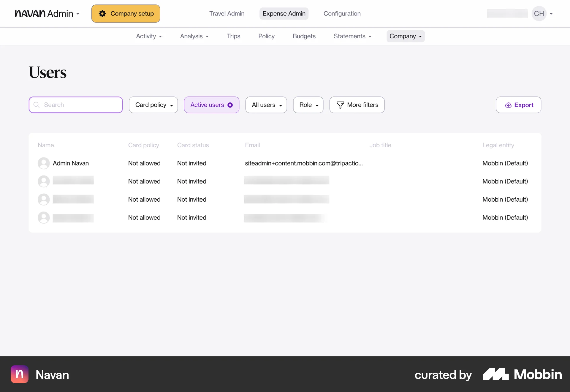
Task: Open the Card policy dropdown
Action: coord(153,105)
